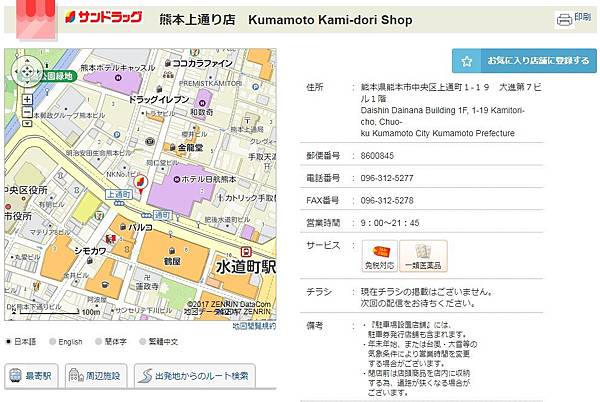Image resolution: width=600 pixels, height=402 pixels.
Task: Zoom out the map with minus button
Action: click(27, 112)
